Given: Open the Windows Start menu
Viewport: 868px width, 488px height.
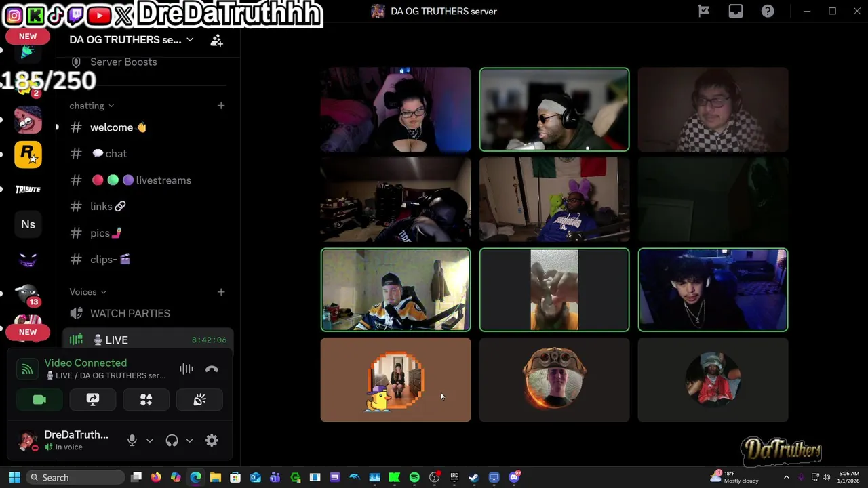Looking at the screenshot, I should [14, 478].
